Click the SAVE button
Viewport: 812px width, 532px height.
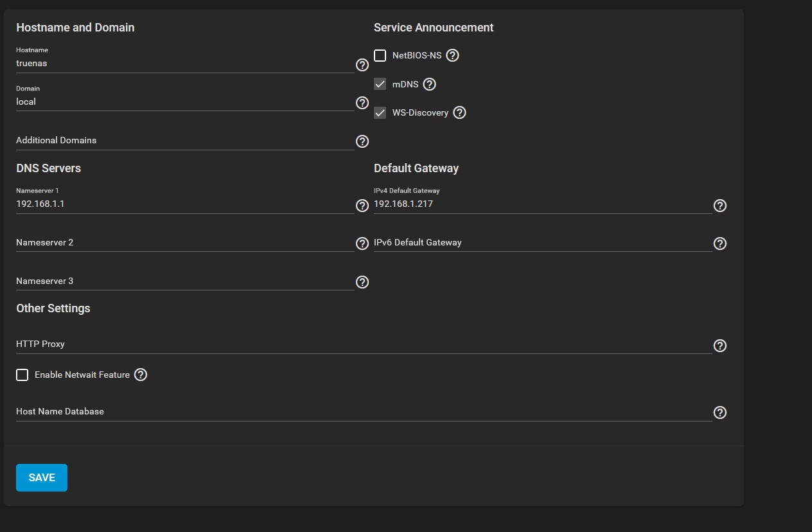pyautogui.click(x=42, y=477)
